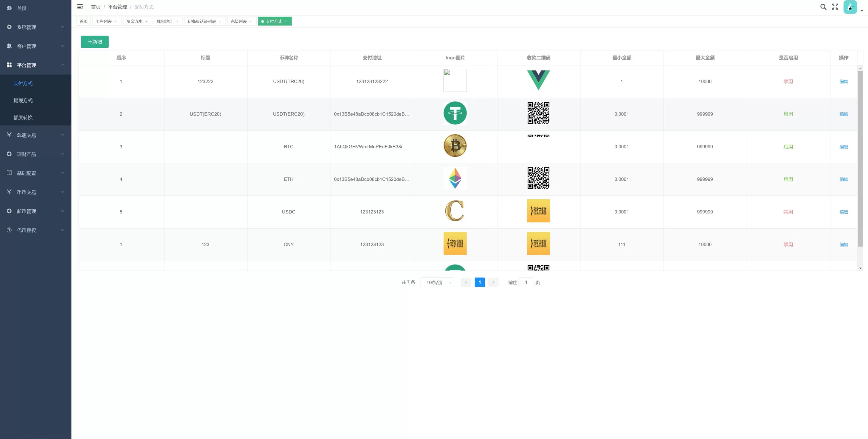Click the Ethereum logo image

click(x=455, y=178)
